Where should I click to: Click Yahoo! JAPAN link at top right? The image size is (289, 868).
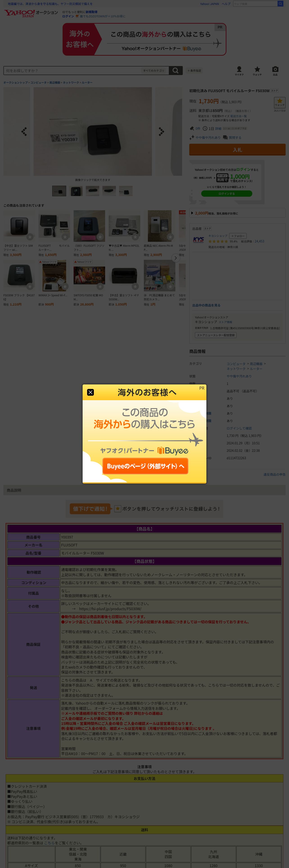209,4
